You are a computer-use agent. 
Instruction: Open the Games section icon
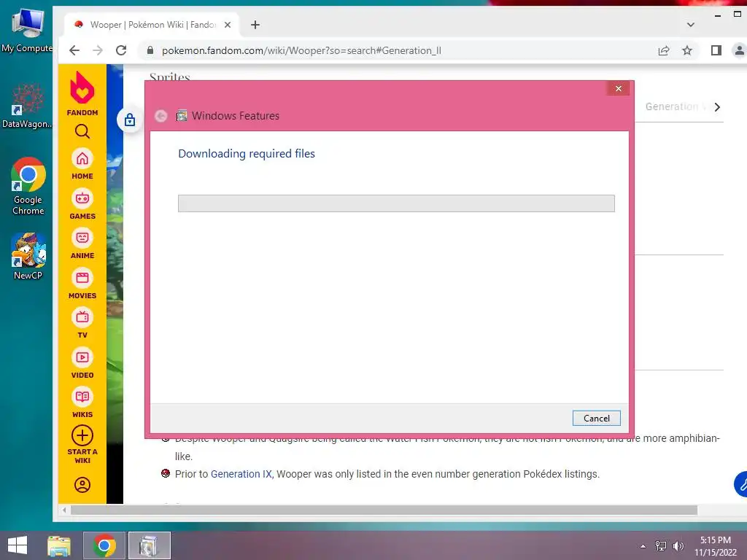(x=82, y=198)
